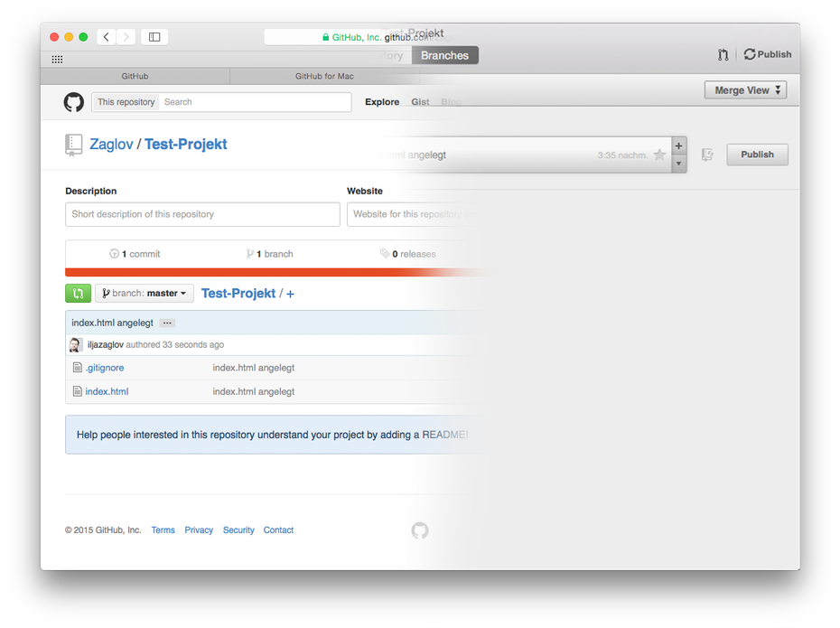Switch to GitHub for Mac Safari tab

(x=324, y=76)
